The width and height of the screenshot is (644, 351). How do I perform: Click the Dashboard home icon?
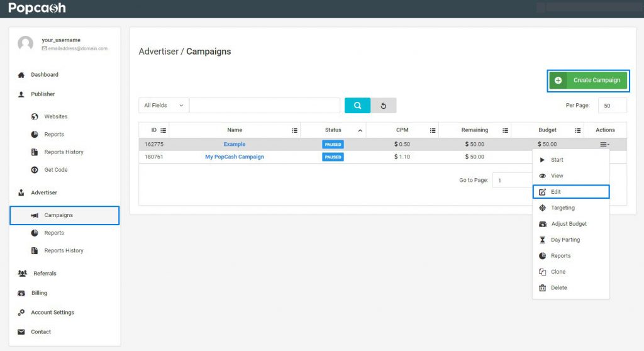pyautogui.click(x=21, y=75)
